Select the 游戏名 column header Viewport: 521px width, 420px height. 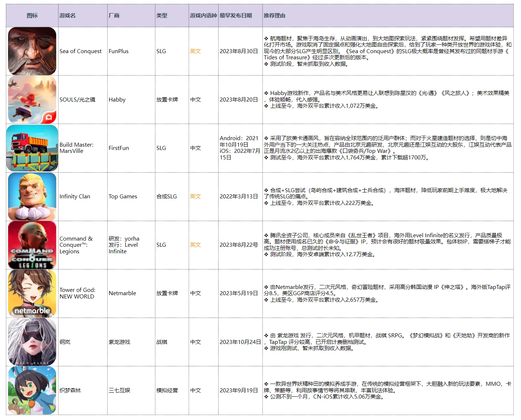(x=68, y=16)
